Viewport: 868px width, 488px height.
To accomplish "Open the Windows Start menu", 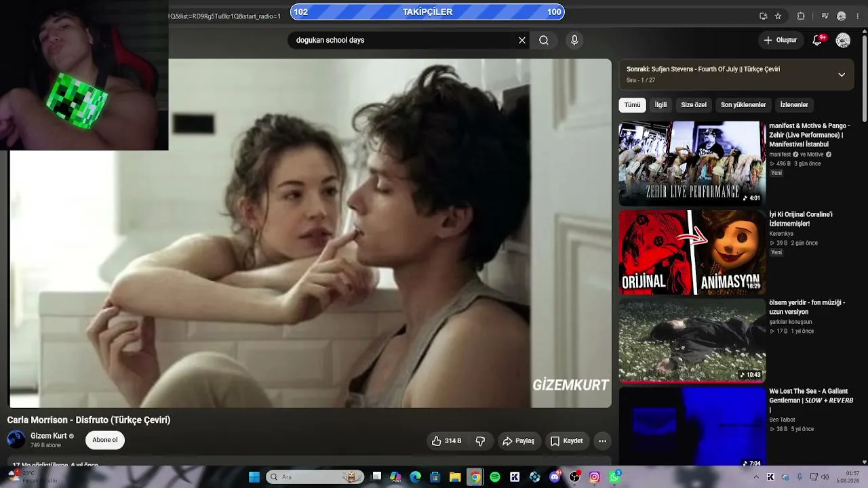I will coord(254,477).
